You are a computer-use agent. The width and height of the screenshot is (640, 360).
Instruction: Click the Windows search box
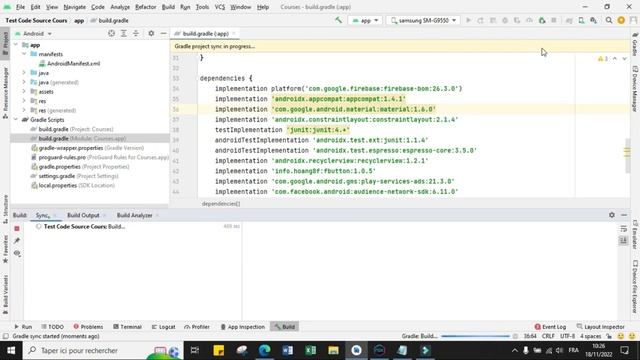point(103,350)
